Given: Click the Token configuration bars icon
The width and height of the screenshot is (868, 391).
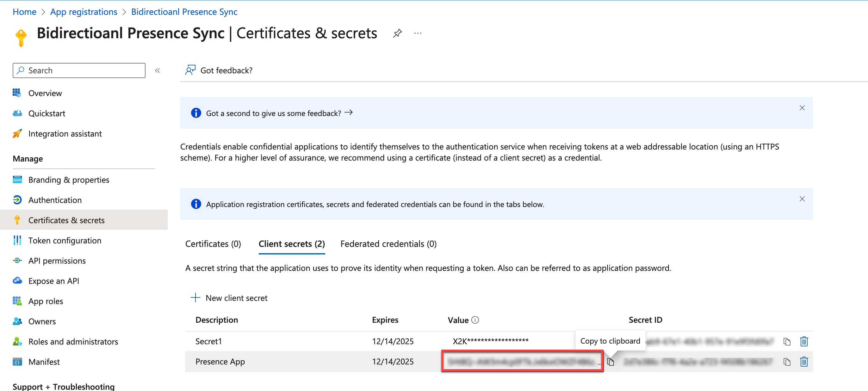Looking at the screenshot, I should (17, 240).
